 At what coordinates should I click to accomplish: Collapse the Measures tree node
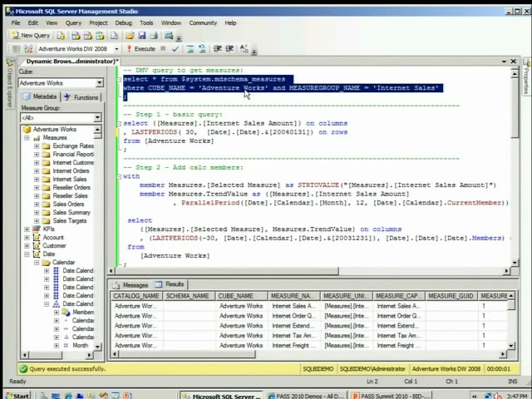coord(27,138)
